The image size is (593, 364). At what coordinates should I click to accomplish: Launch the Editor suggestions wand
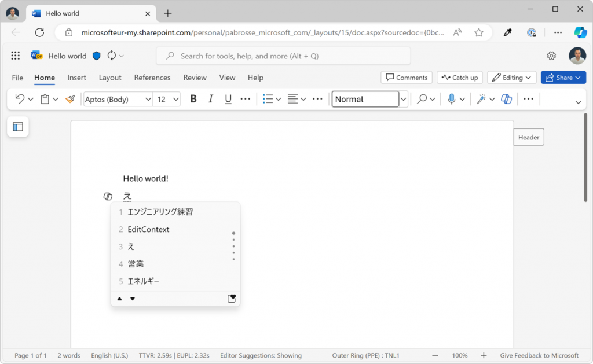pyautogui.click(x=481, y=99)
